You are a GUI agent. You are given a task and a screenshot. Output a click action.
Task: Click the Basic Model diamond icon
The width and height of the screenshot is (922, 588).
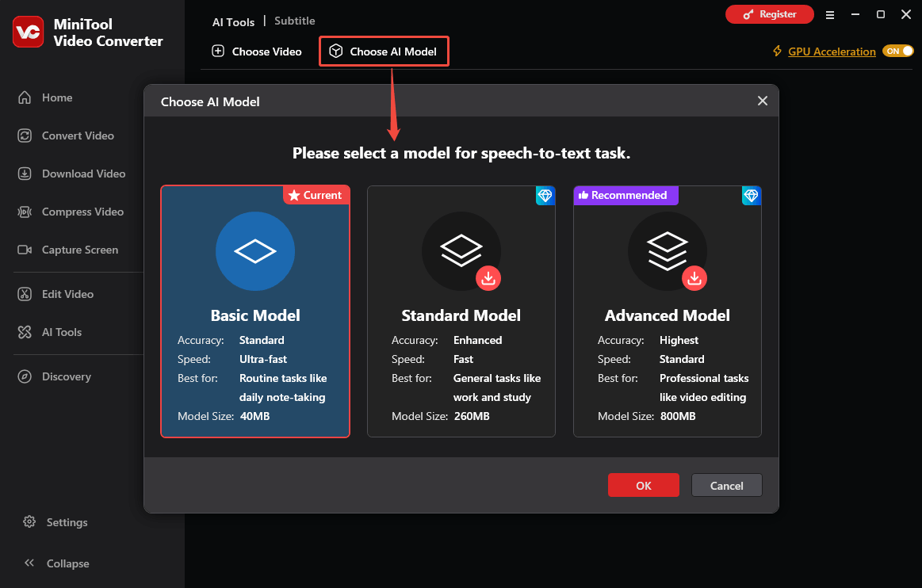click(255, 251)
